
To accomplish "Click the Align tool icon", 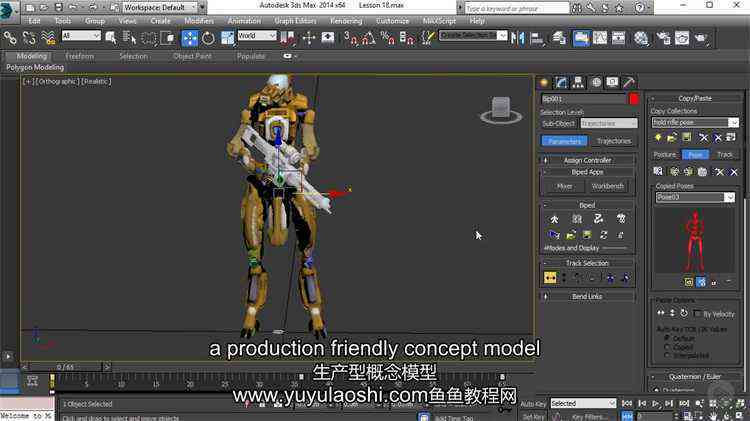I will pyautogui.click(x=537, y=38).
